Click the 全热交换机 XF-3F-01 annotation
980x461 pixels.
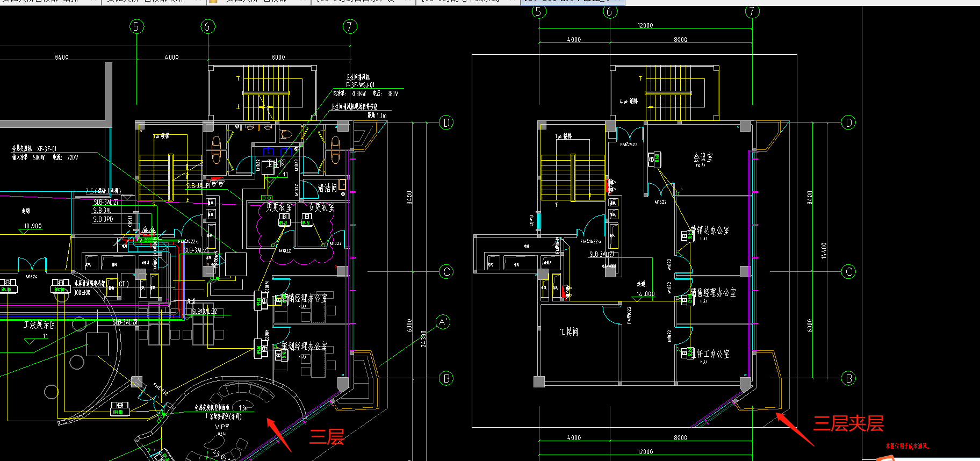pos(34,148)
